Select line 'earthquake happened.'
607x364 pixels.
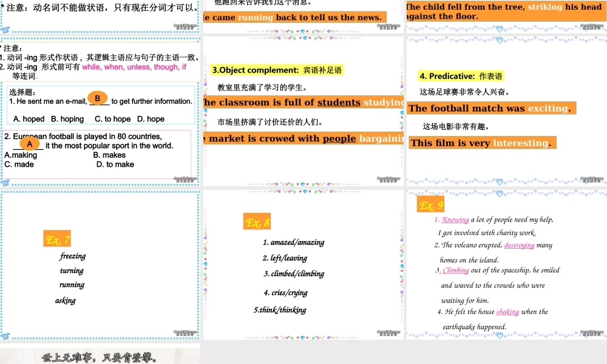click(475, 327)
